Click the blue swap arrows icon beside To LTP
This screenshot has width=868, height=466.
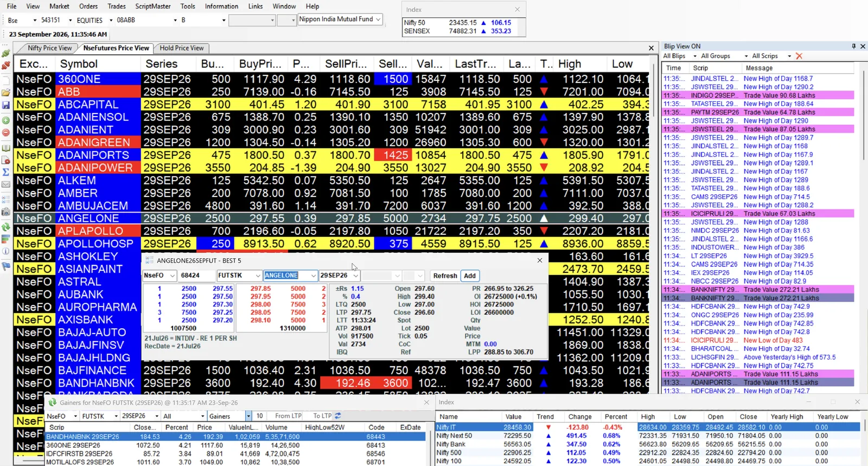(338, 416)
